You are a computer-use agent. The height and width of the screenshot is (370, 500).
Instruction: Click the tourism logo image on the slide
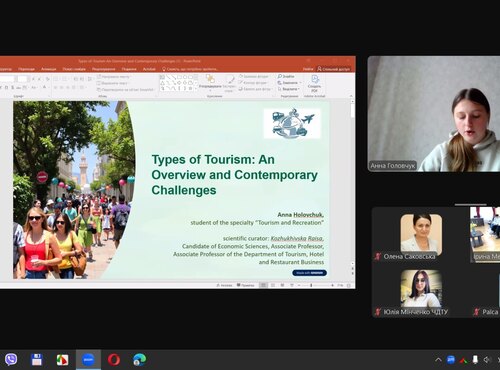(x=292, y=123)
